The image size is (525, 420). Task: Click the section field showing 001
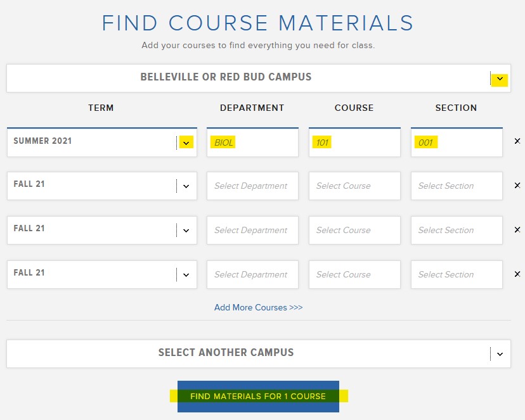click(457, 143)
